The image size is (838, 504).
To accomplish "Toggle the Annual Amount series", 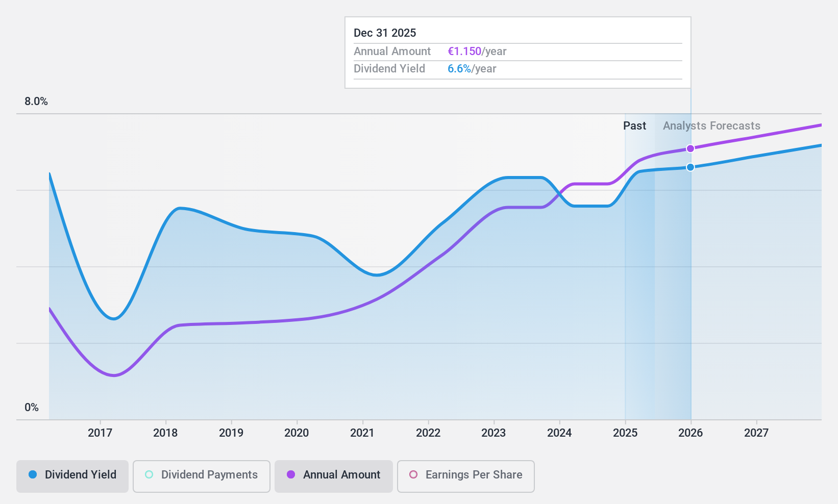I will [x=334, y=476].
